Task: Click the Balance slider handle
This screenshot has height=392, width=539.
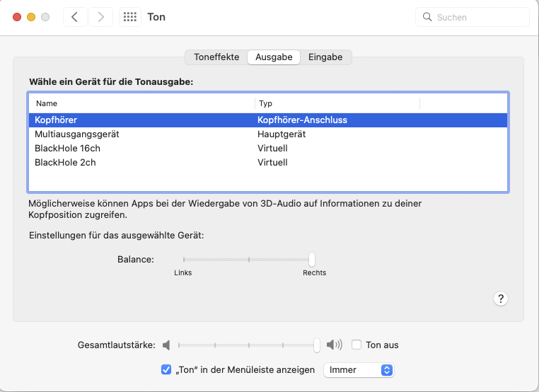Action: click(x=312, y=260)
